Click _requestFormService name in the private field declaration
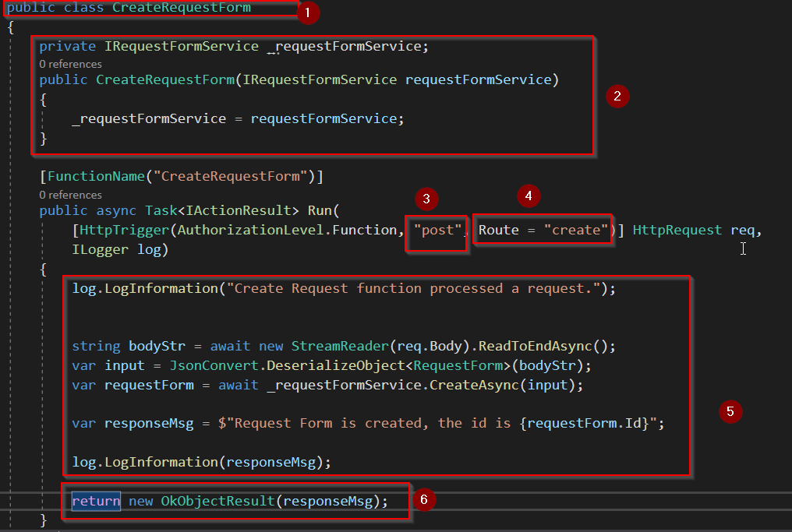This screenshot has width=792, height=532. (x=348, y=47)
